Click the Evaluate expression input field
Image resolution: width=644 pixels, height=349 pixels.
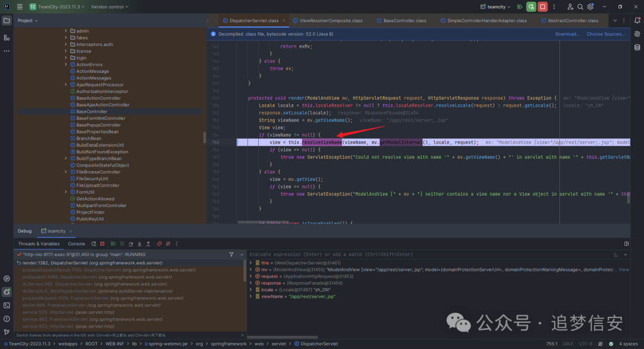coord(429,255)
